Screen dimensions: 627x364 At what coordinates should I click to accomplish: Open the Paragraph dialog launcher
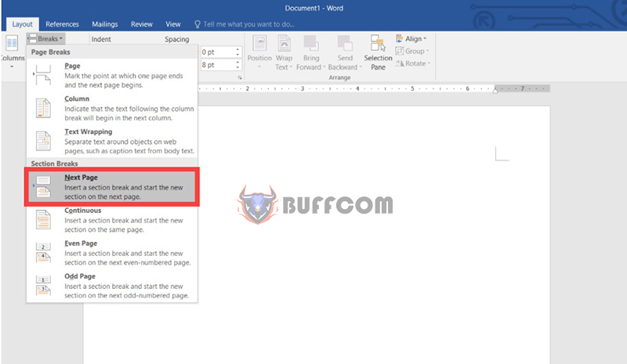[x=240, y=77]
